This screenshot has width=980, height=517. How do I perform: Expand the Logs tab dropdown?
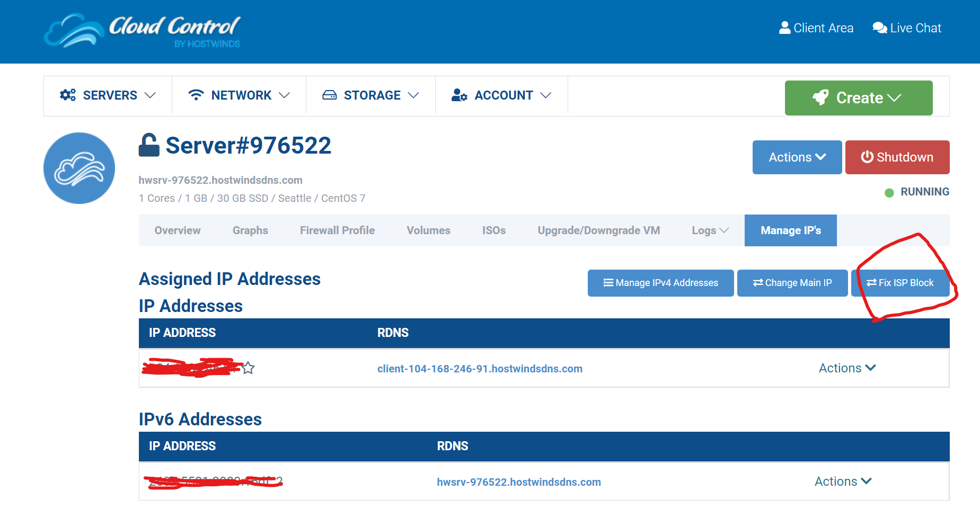point(710,230)
